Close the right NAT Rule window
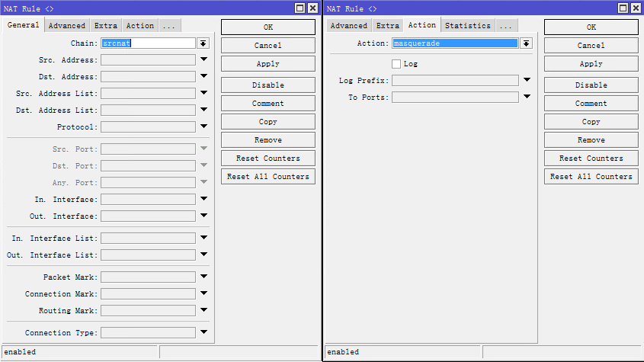Screen dimensions: 644x362 [x=636, y=8]
